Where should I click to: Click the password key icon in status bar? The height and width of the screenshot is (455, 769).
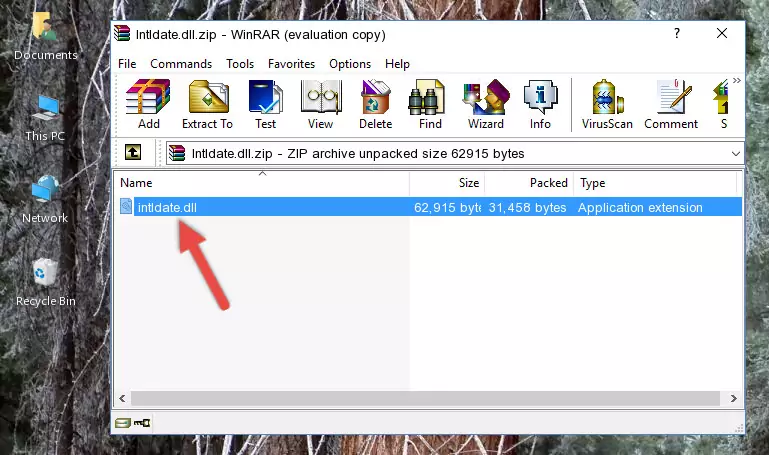pos(142,423)
